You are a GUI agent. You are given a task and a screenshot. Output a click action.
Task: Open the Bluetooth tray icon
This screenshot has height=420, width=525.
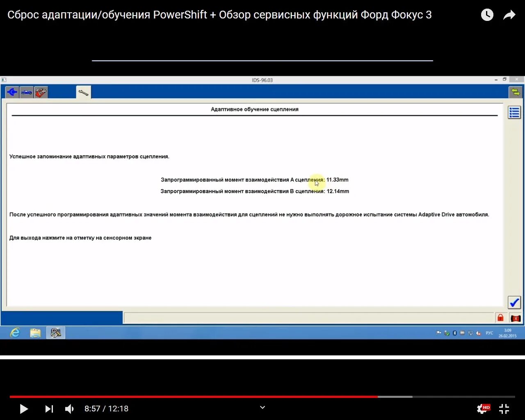click(x=454, y=333)
